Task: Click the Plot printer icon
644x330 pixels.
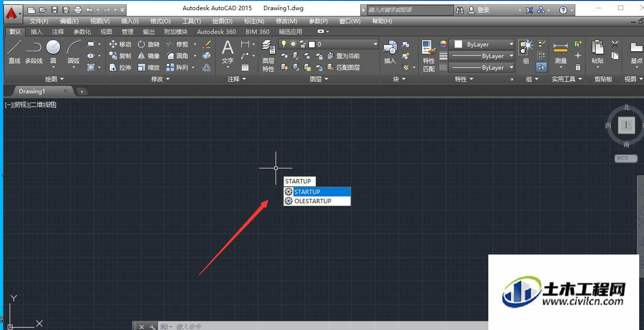Action: click(78, 10)
